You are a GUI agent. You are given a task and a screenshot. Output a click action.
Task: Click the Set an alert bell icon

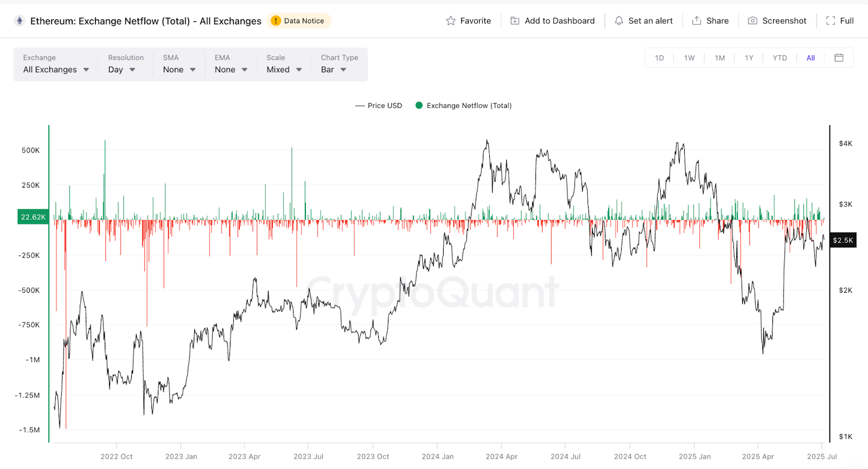[x=619, y=21]
